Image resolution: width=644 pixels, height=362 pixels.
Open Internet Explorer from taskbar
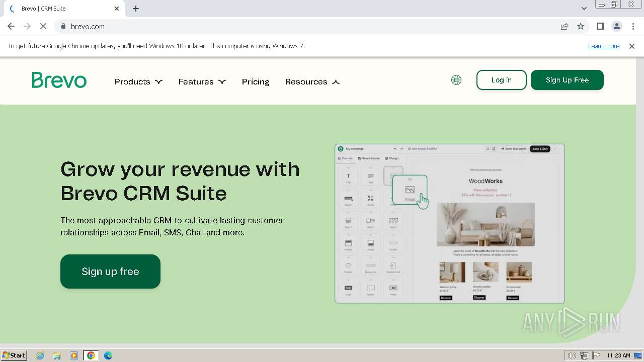click(x=40, y=355)
